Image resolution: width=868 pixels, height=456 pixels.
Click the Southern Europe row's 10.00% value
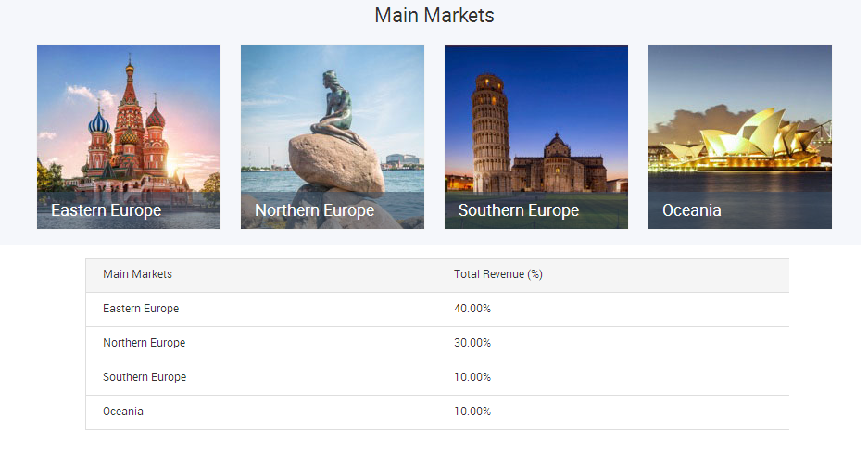point(472,377)
